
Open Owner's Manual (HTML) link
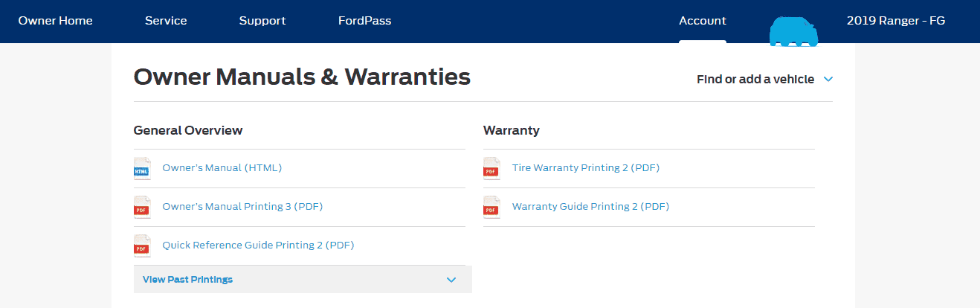(x=222, y=168)
